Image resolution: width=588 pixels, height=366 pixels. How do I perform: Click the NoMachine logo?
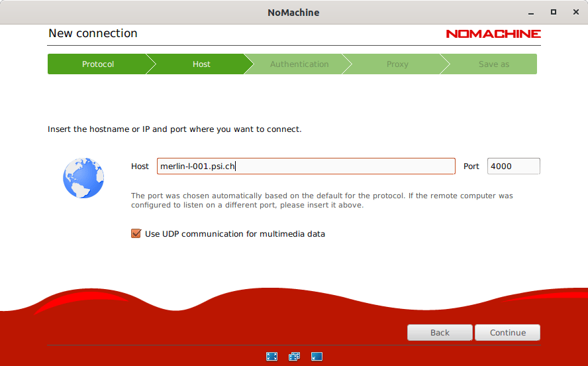click(493, 34)
